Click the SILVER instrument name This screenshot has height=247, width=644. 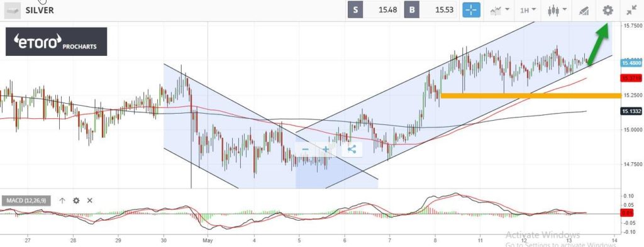[x=40, y=11]
